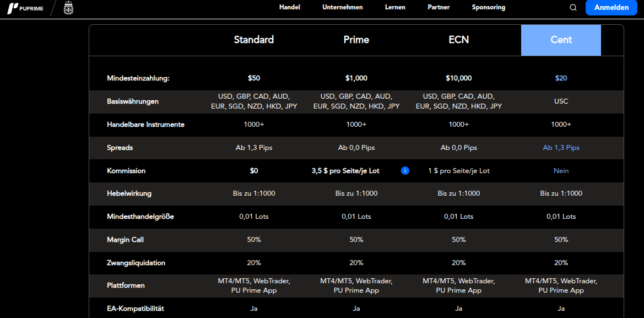The height and width of the screenshot is (318, 644).
Task: Select the Prime account column header
Action: [356, 40]
